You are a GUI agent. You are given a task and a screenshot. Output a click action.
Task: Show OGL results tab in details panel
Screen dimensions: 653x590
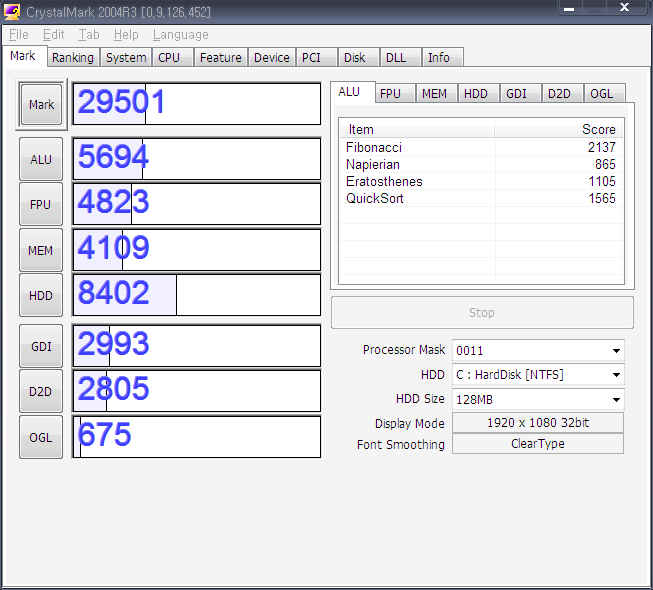[604, 93]
